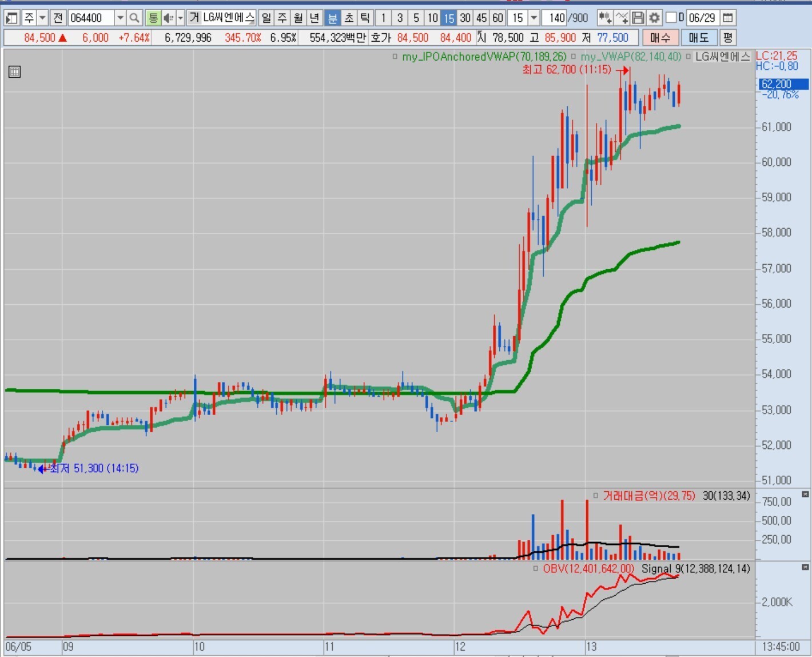Screen dimensions: 812x657
Task: Open the minute interval dropdown arrow
Action: [534, 18]
